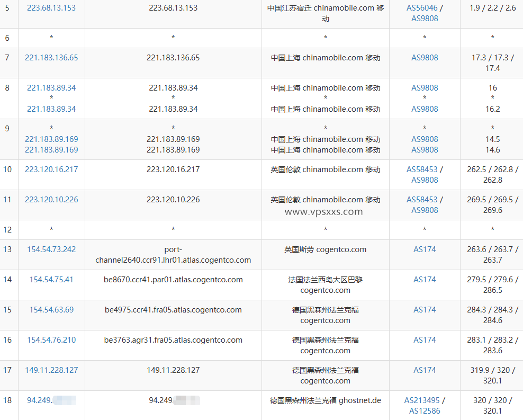Open blurred IP link starting 94.249 in hop 18

coord(51,400)
